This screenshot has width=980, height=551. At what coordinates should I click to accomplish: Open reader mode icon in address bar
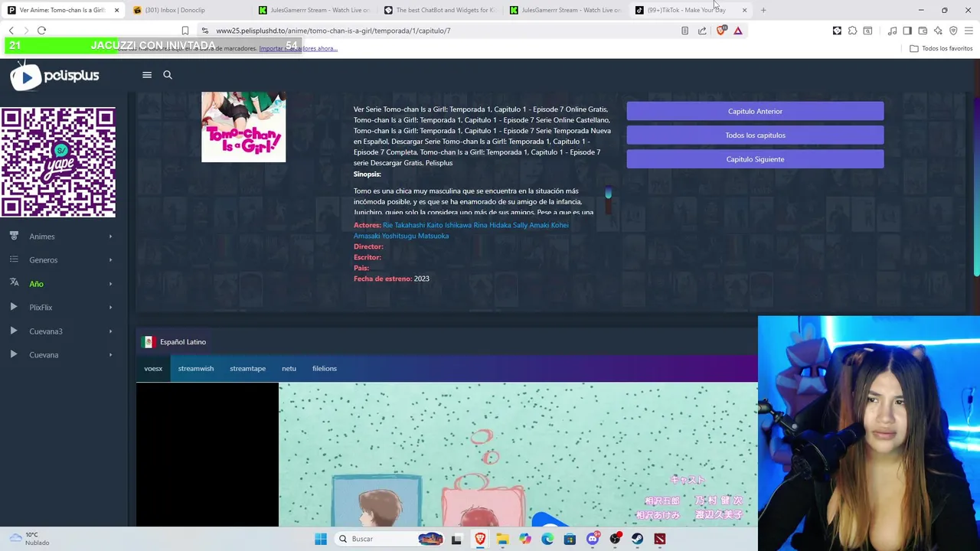click(x=684, y=31)
